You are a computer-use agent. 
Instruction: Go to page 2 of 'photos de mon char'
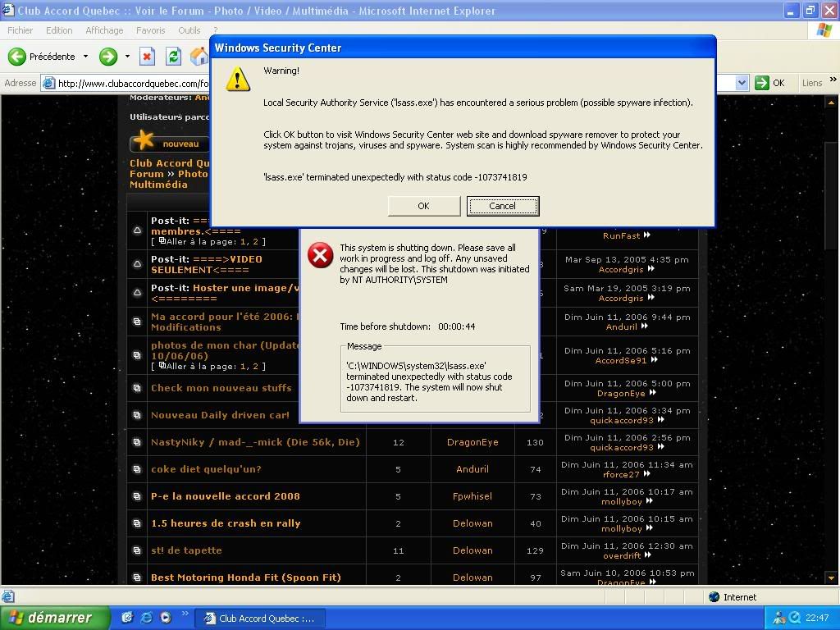(256, 367)
